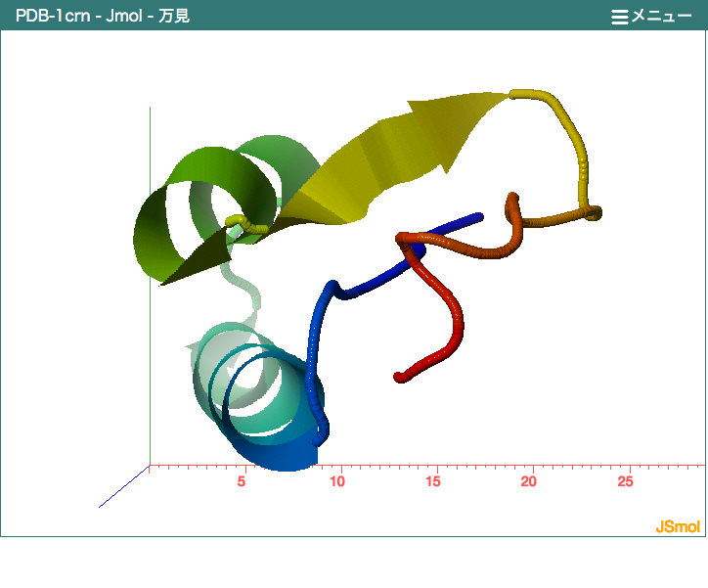Click the JSmol logo link
This screenshot has height=588, width=708.
tap(678, 526)
